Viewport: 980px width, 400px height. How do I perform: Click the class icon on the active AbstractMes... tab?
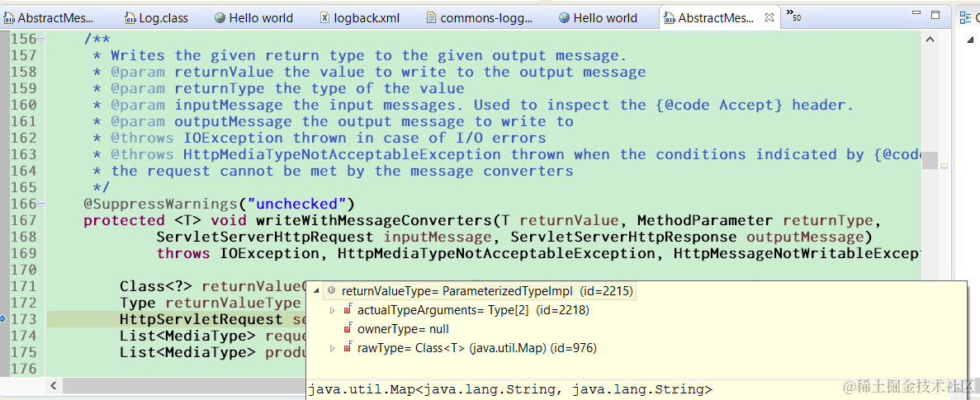tap(670, 18)
